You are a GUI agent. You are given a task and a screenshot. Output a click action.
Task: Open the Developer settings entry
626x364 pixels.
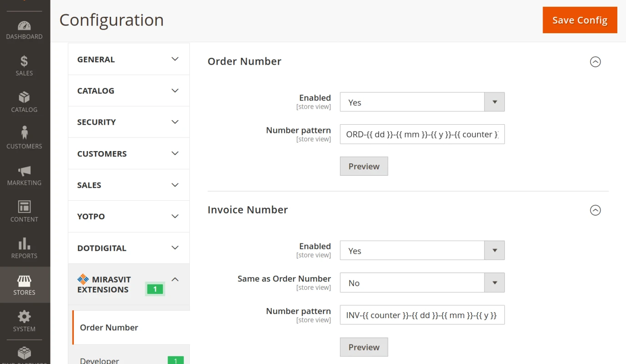point(99,360)
